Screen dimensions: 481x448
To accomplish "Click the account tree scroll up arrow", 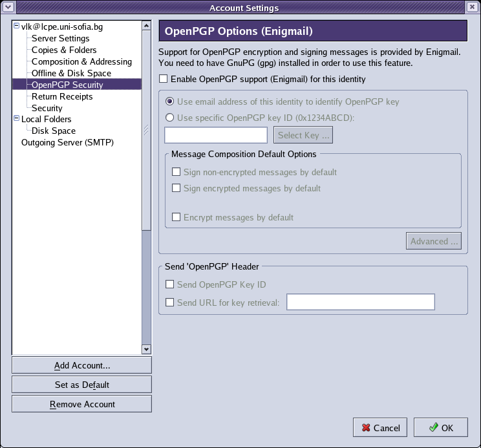I will click(x=146, y=26).
